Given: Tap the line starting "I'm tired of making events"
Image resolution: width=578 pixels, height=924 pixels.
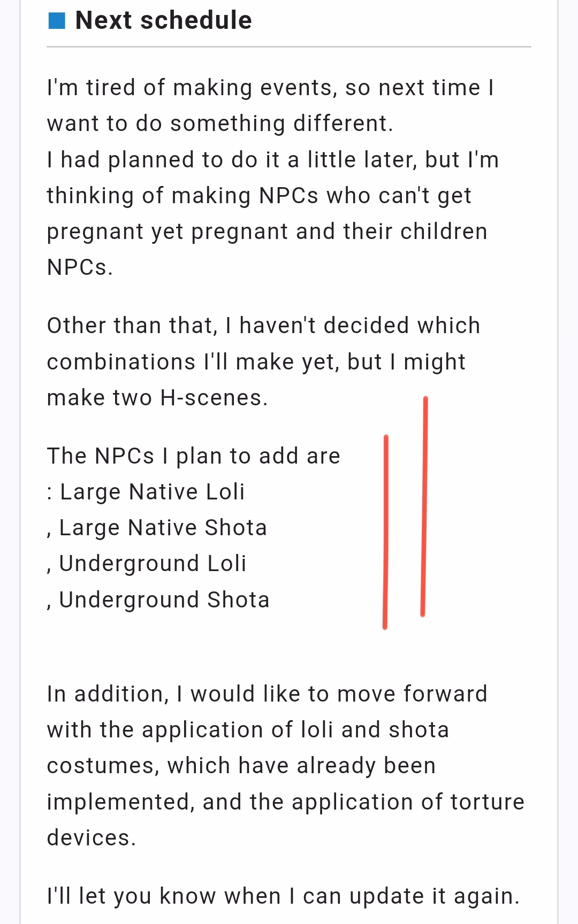Looking at the screenshot, I should click(x=270, y=88).
